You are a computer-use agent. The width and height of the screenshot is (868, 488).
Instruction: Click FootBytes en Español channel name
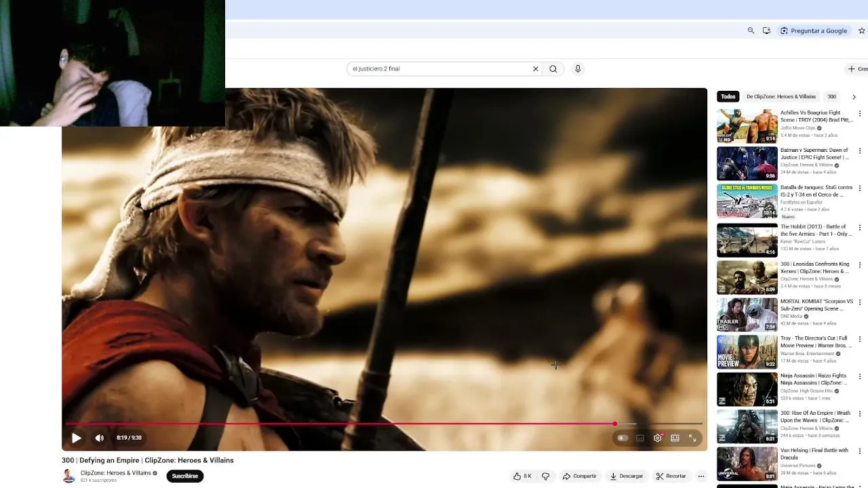[x=801, y=203]
